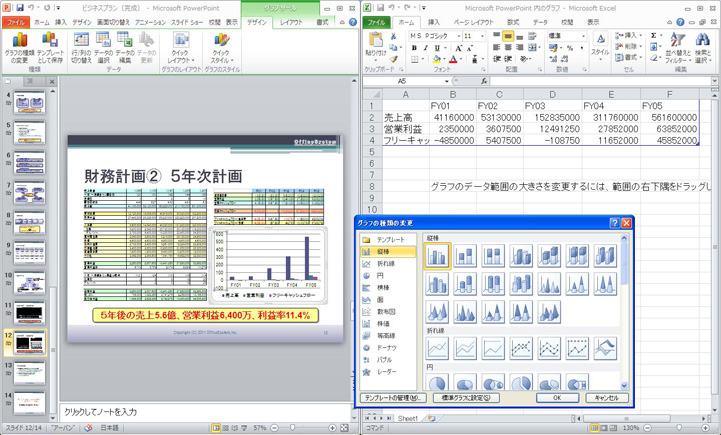Open the グラフツール 書式 tab in PowerPoint
The height and width of the screenshot is (435, 721).
[x=322, y=22]
